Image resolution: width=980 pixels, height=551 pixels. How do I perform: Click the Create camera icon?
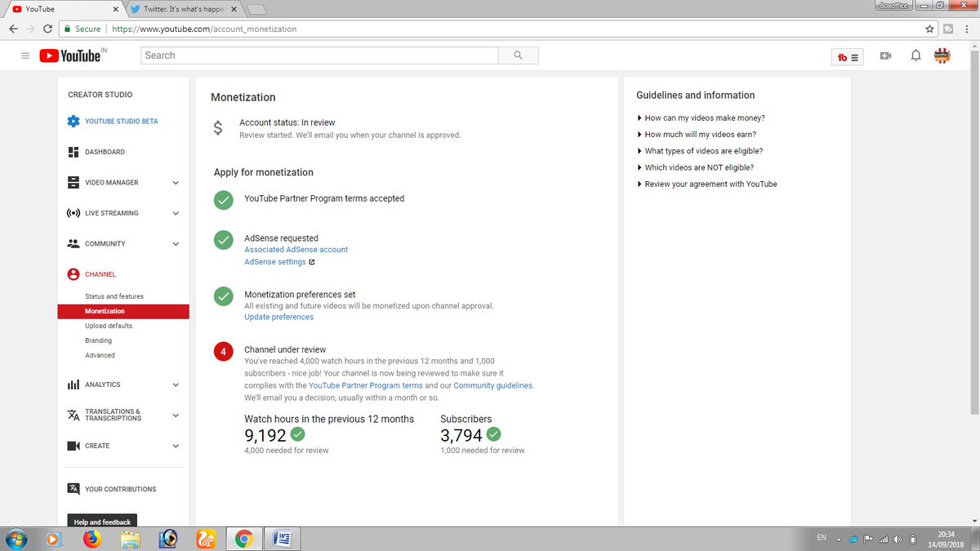tap(73, 446)
